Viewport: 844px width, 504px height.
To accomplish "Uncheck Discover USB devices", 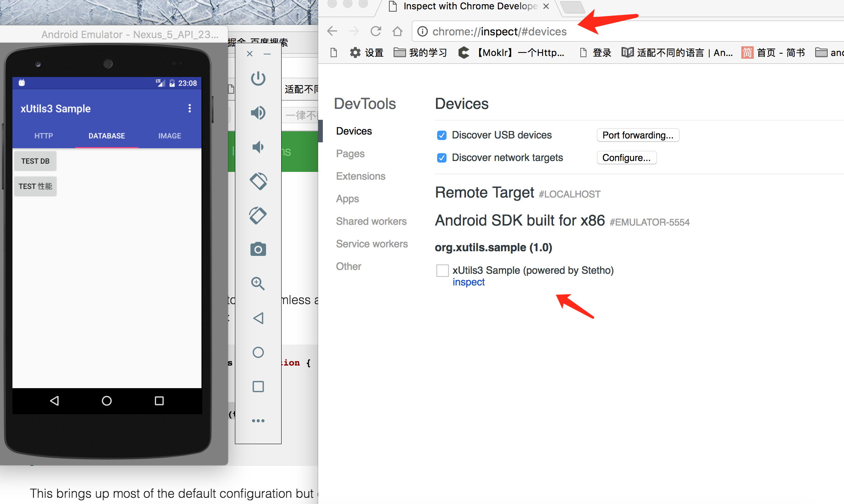I will [442, 135].
